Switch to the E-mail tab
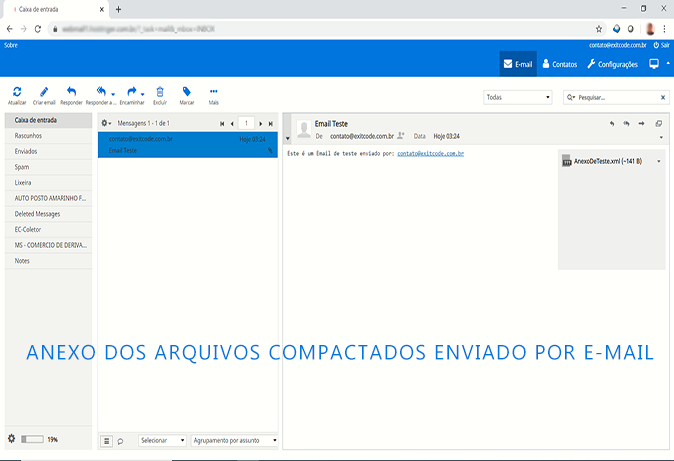This screenshot has width=674, height=461. 518,64
